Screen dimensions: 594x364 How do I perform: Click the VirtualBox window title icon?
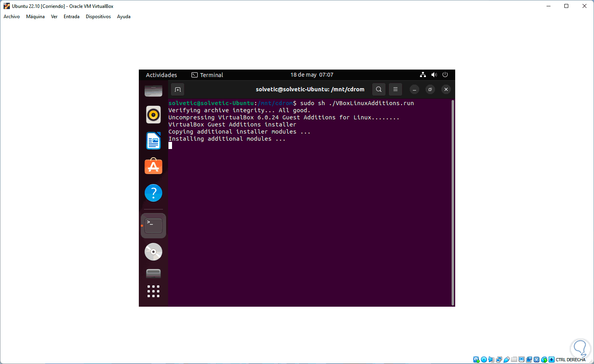pos(6,6)
